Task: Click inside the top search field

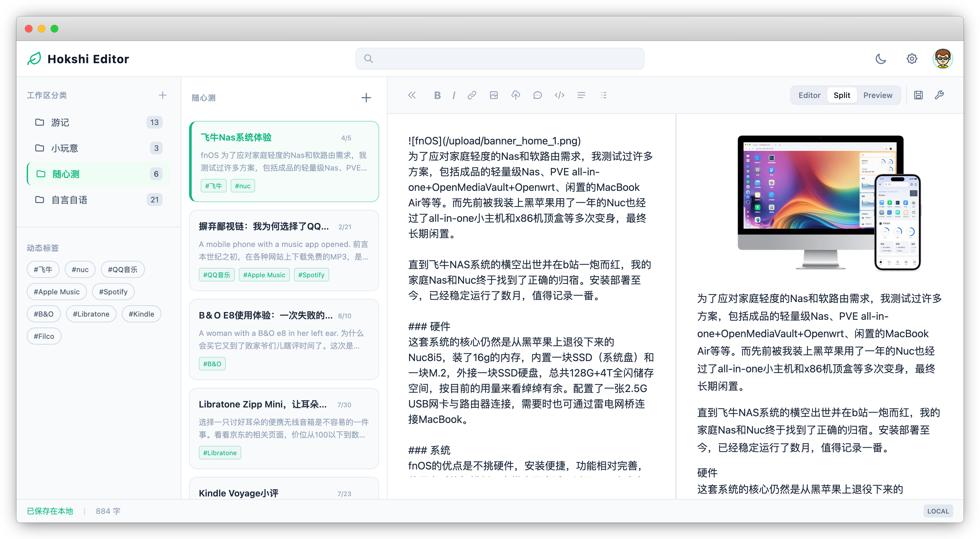Action: click(x=500, y=59)
